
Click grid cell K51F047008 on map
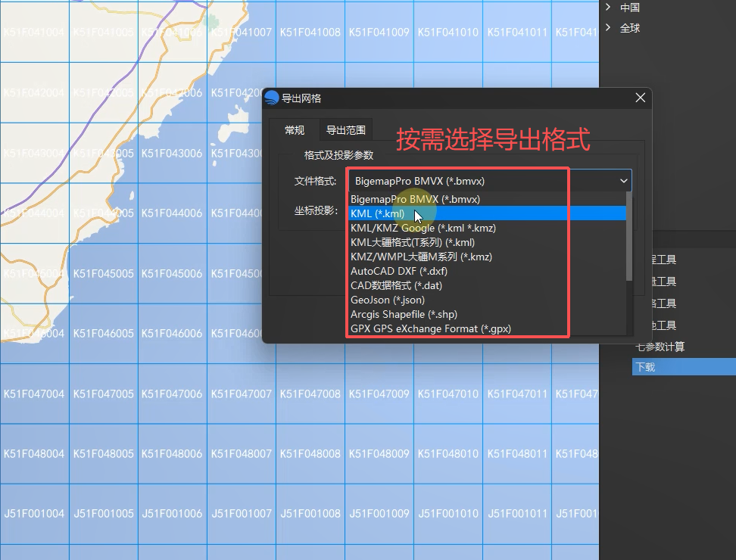(310, 394)
